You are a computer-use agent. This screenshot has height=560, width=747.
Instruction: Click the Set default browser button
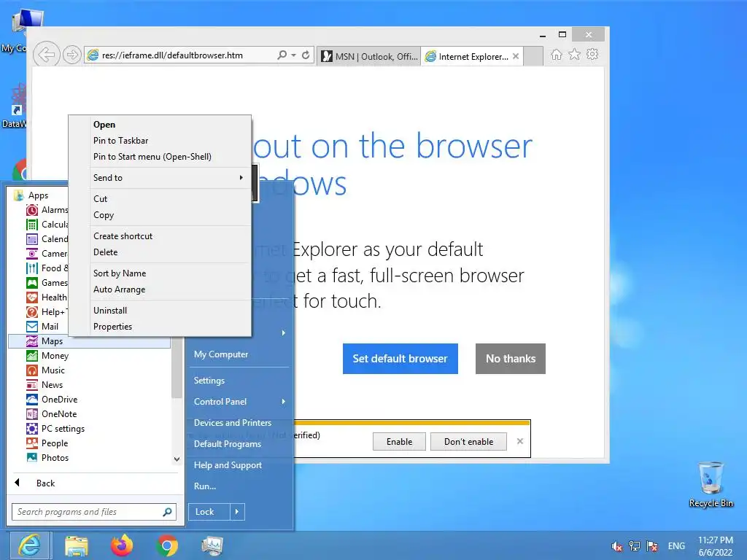tap(400, 359)
